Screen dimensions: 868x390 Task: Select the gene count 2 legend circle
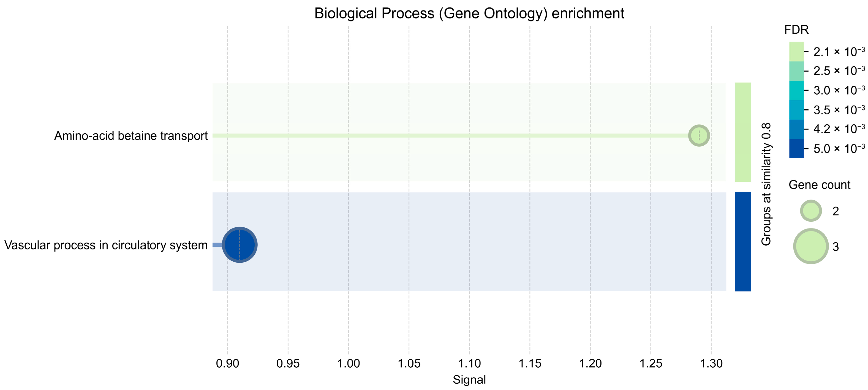point(811,211)
